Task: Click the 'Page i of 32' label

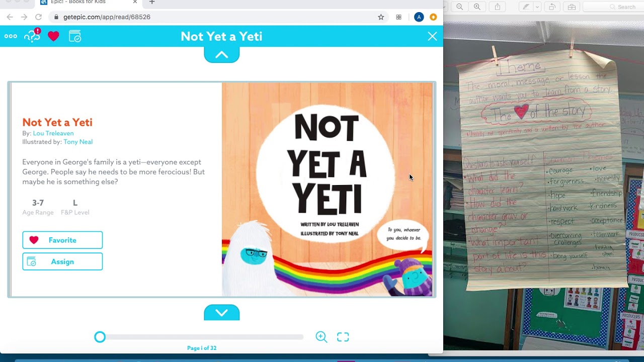Action: tap(202, 348)
